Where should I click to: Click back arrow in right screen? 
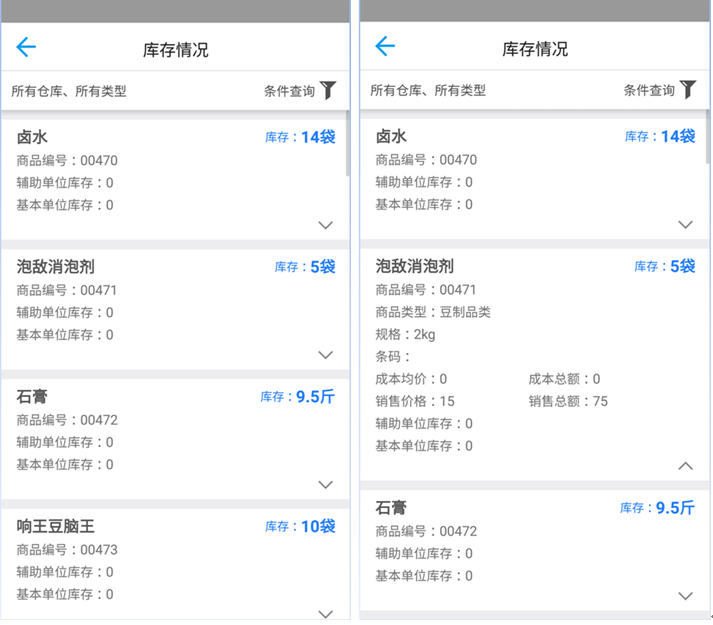pyautogui.click(x=385, y=46)
